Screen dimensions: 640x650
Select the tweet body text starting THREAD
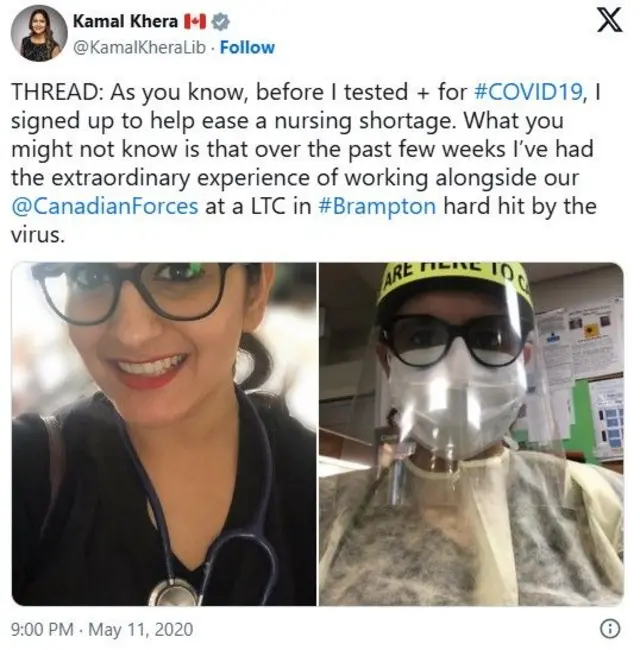(x=306, y=163)
